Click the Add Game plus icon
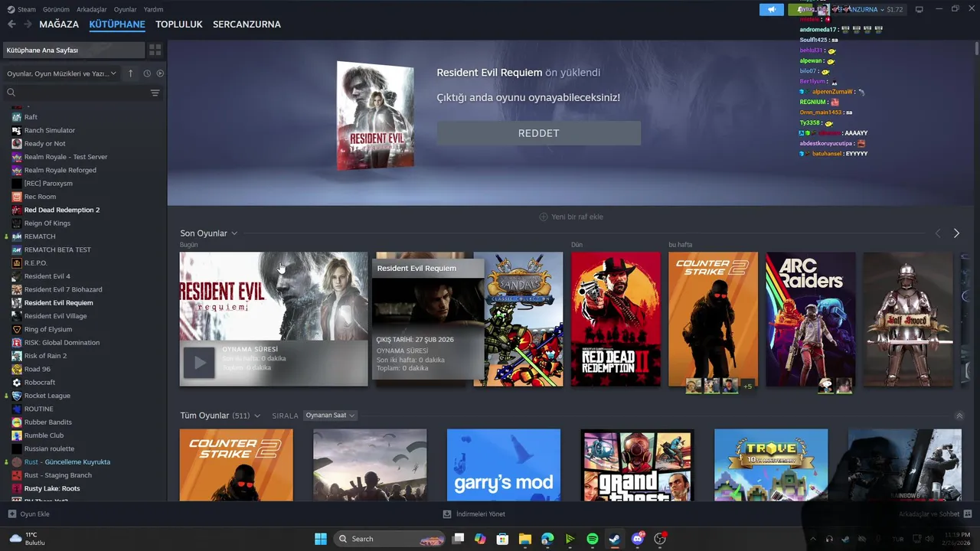The height and width of the screenshot is (551, 980). [x=11, y=514]
